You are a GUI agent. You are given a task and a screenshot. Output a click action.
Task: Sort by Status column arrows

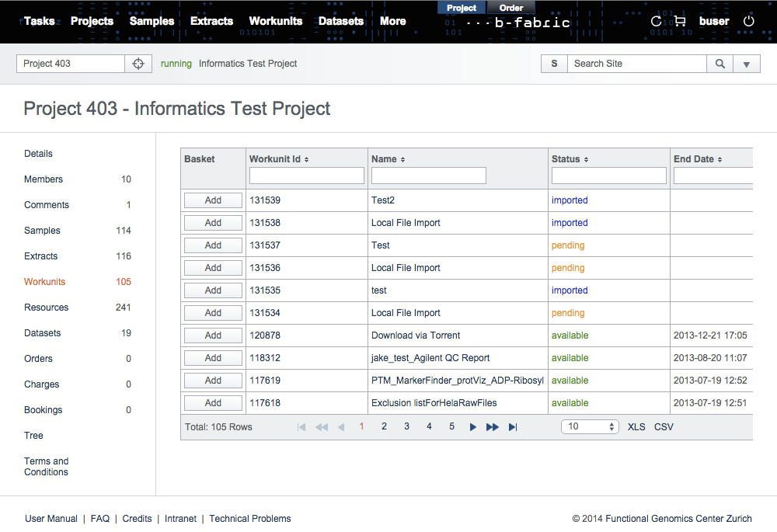click(586, 159)
